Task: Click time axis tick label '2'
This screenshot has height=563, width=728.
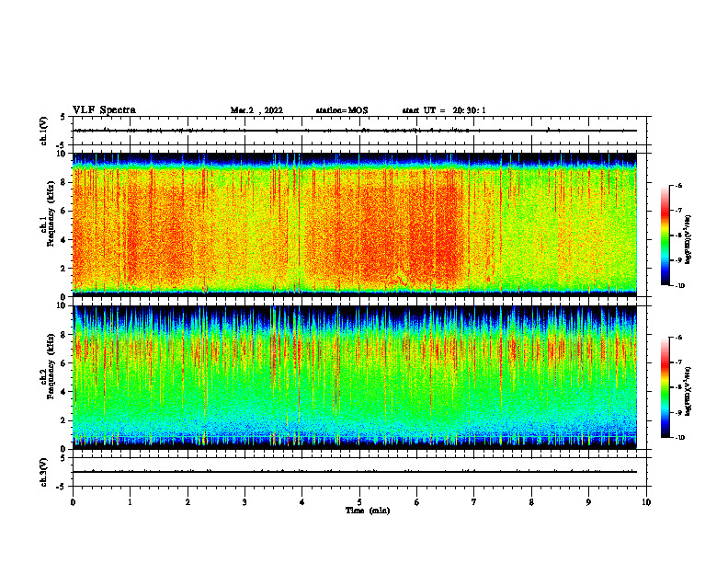Action: point(188,502)
